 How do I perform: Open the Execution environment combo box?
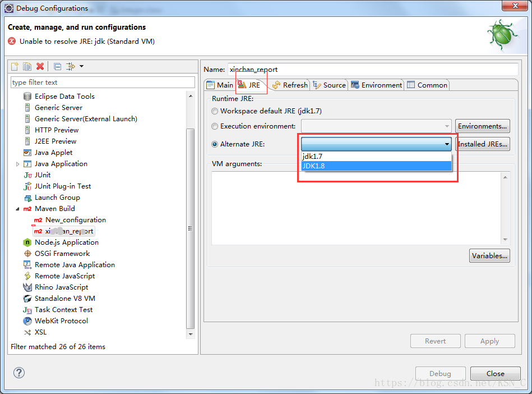[x=376, y=126]
